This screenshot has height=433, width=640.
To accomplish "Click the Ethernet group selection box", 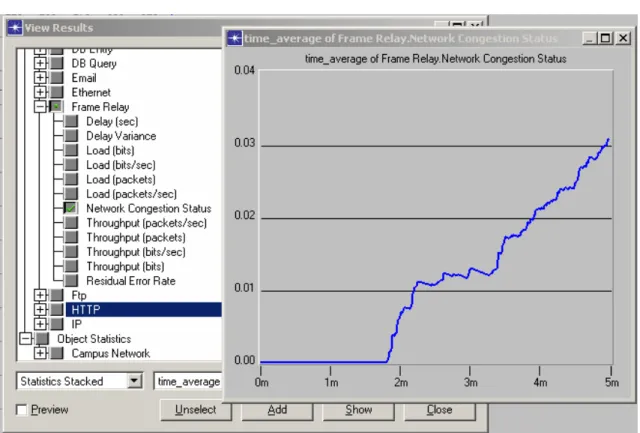I will coord(56,92).
